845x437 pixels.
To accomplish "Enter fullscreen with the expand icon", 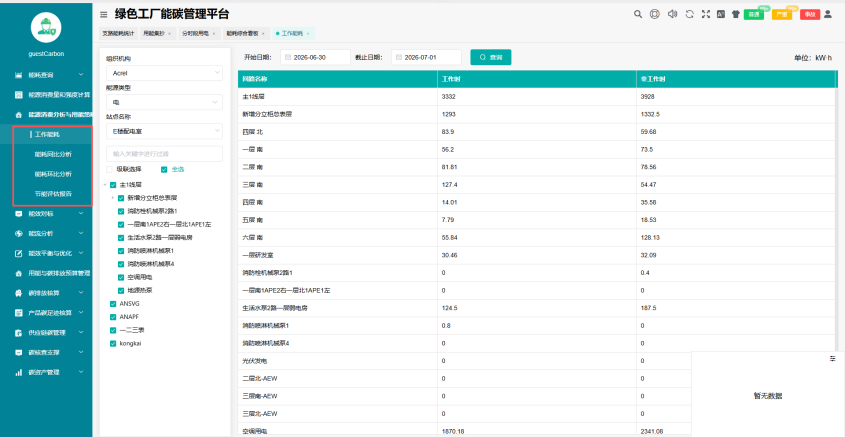I will point(705,15).
